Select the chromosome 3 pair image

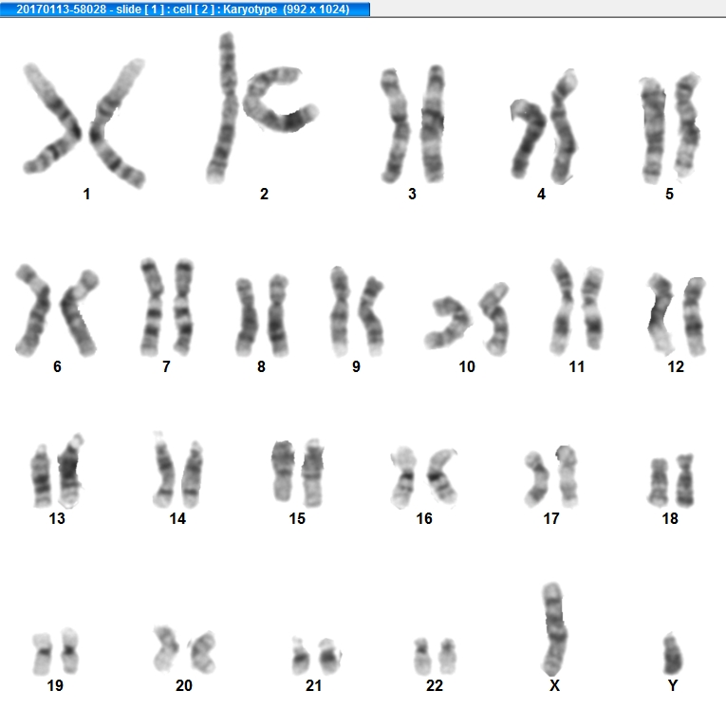click(x=412, y=123)
